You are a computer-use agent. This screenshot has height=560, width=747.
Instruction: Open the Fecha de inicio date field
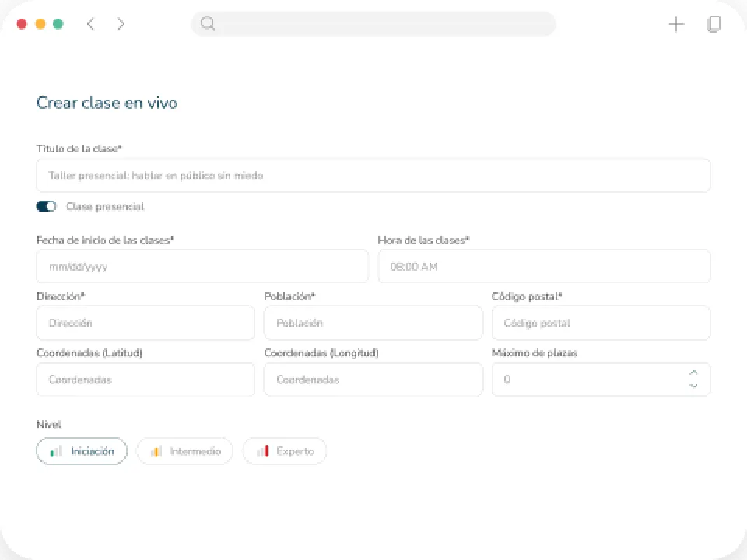pyautogui.click(x=202, y=266)
